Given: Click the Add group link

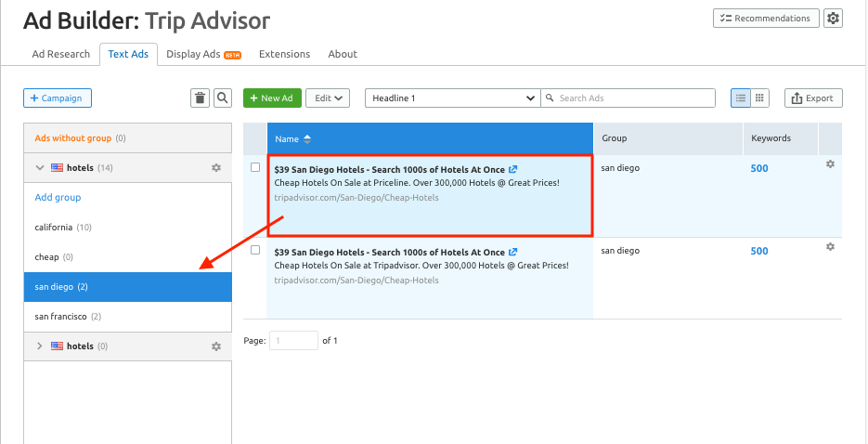Looking at the screenshot, I should click(58, 197).
